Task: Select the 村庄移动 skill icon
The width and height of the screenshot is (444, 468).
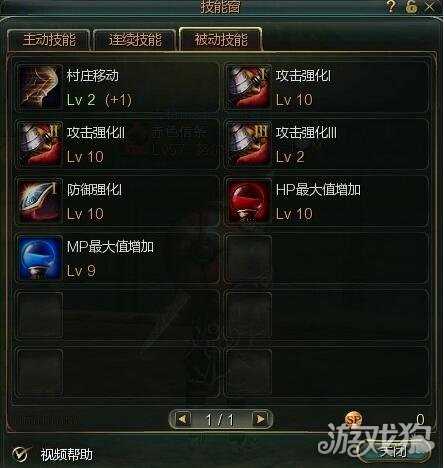Action: tap(39, 87)
